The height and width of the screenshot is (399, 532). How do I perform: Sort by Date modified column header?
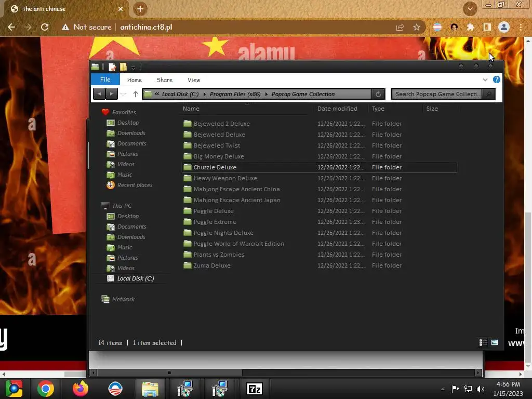337,109
